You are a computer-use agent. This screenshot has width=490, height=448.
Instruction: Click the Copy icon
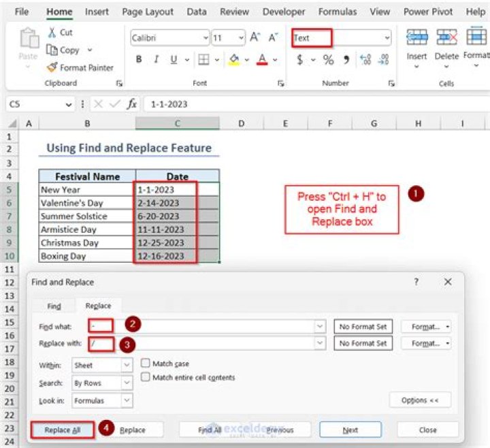pyautogui.click(x=52, y=50)
